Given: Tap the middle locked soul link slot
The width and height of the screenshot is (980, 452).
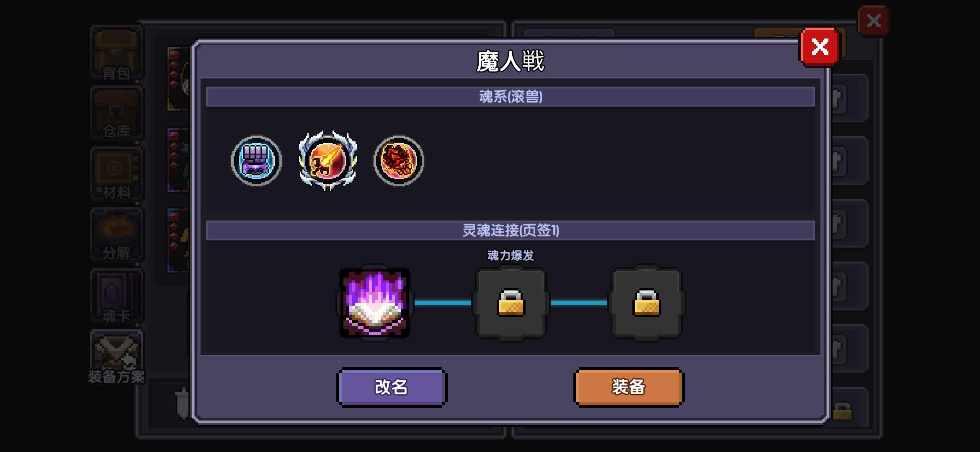Looking at the screenshot, I should [511, 303].
